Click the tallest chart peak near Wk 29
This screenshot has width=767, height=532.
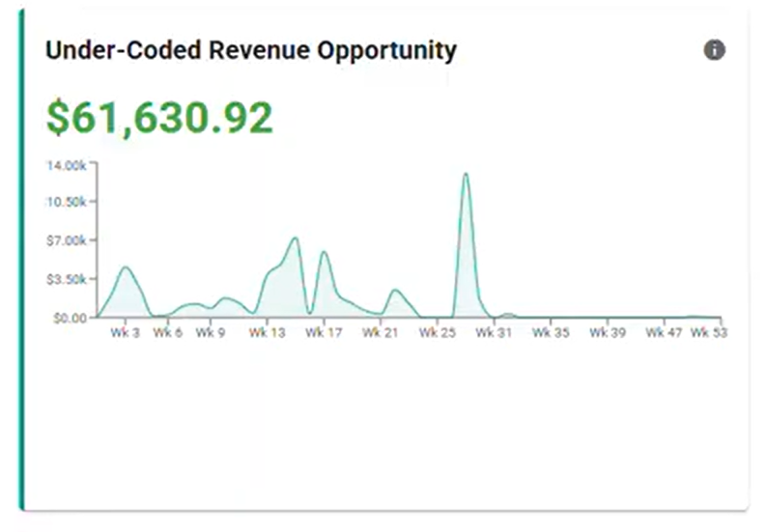point(467,174)
